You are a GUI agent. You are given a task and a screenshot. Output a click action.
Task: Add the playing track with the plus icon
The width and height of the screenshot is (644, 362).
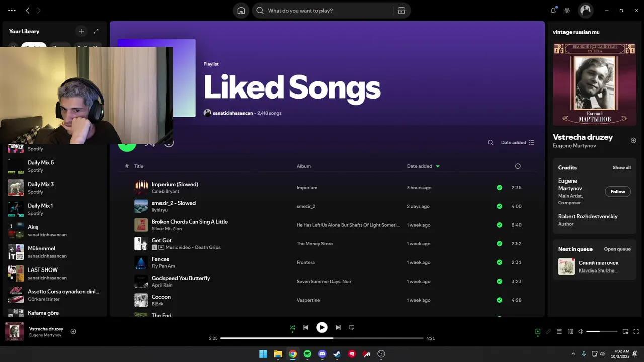tap(73, 331)
